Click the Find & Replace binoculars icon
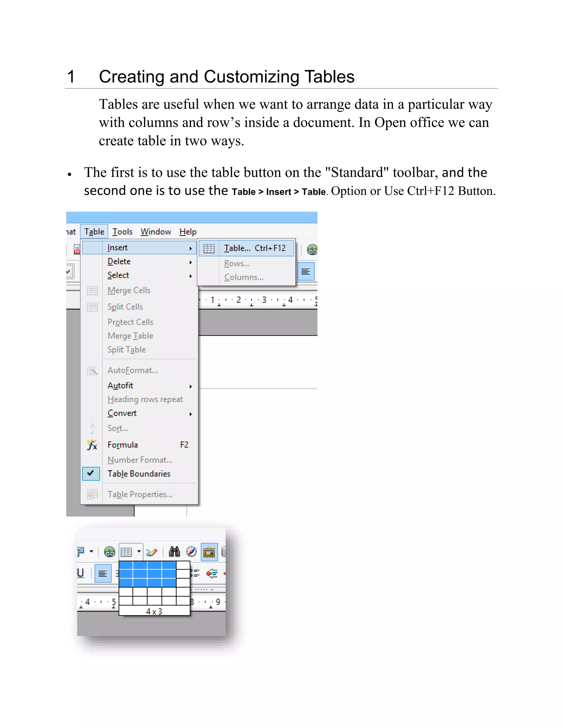The width and height of the screenshot is (563, 728). pos(175,552)
